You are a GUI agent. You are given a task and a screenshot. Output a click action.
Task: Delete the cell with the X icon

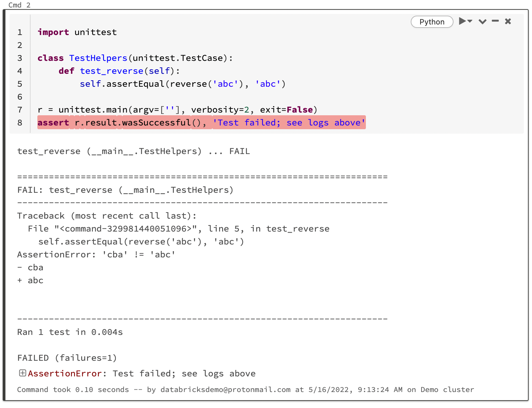click(508, 21)
